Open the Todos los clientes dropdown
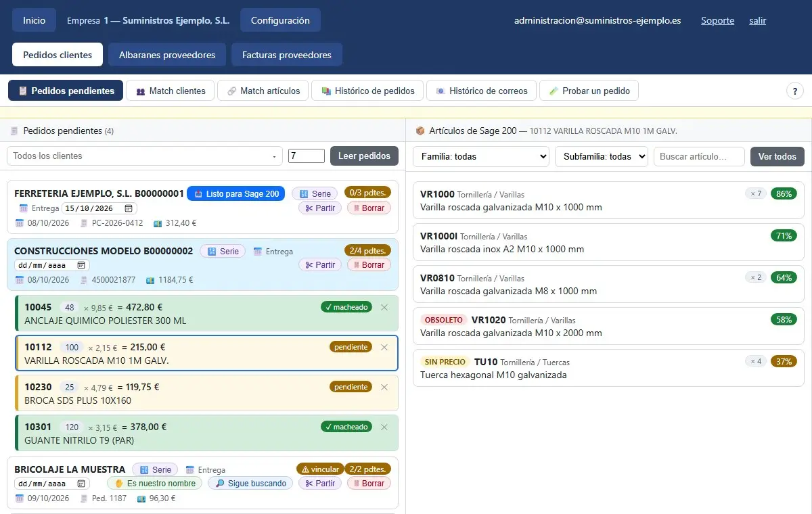Screen dimensions: 812x514 click(x=145, y=156)
